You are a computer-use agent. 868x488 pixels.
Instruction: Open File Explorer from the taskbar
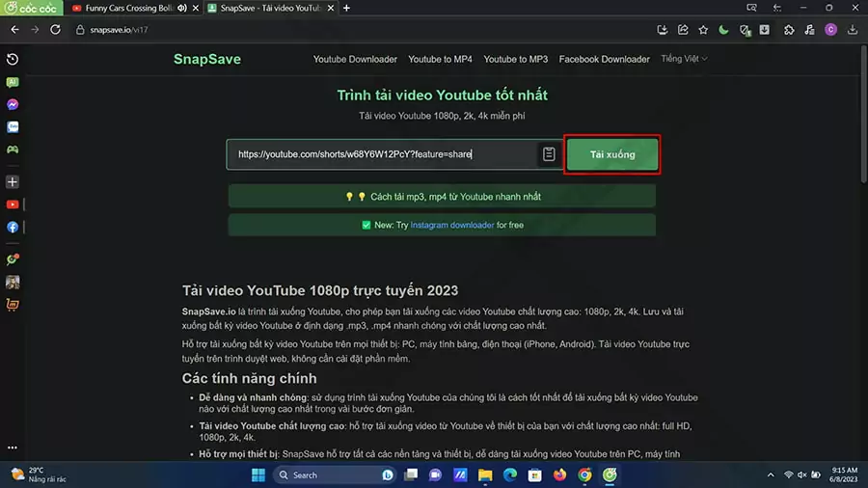coord(485,474)
